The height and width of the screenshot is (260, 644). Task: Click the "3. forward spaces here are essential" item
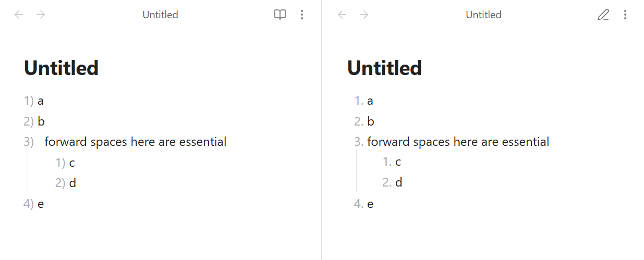[458, 142]
